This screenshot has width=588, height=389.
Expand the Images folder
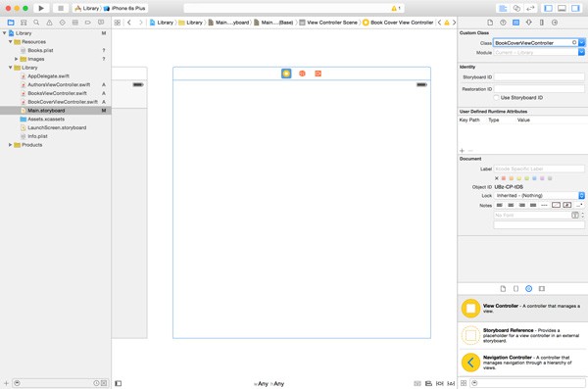click(16, 59)
